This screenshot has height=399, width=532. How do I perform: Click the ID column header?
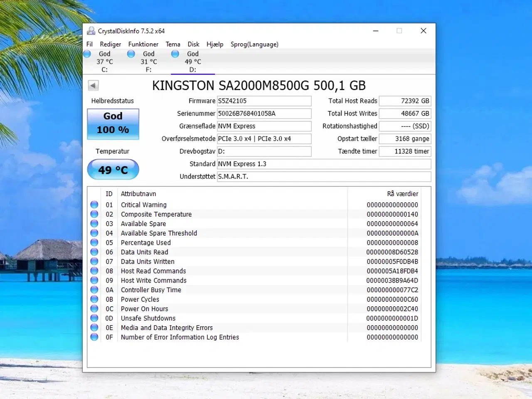coord(109,194)
